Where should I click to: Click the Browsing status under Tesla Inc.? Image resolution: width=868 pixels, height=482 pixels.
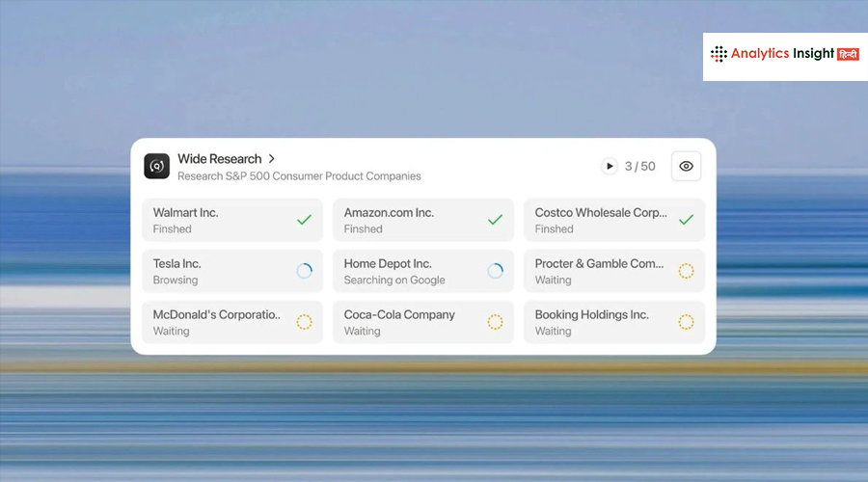175,280
